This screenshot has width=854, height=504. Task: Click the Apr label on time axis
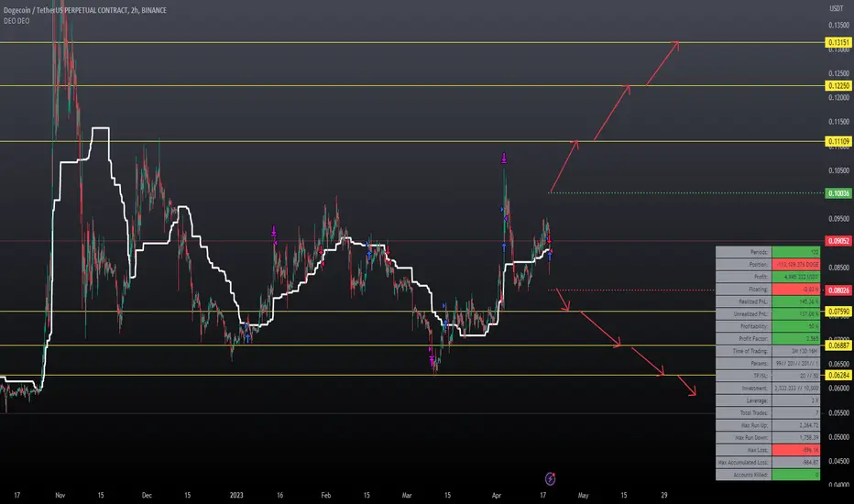(x=496, y=495)
